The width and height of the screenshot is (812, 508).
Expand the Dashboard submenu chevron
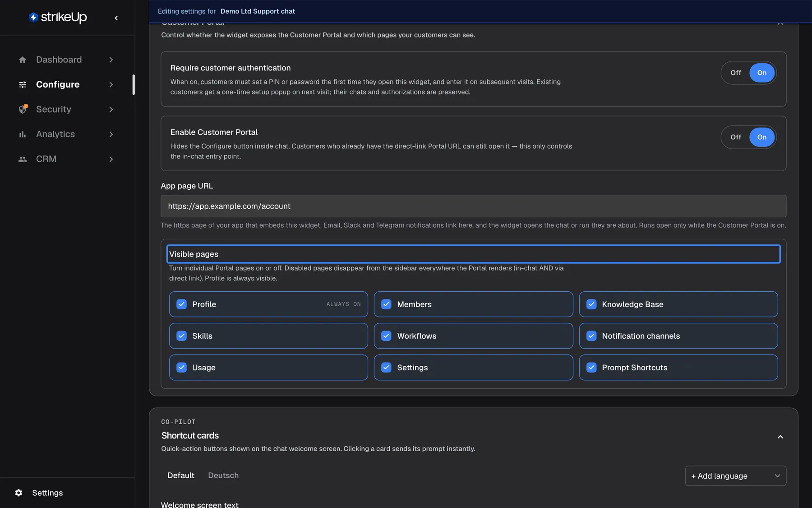tap(111, 60)
